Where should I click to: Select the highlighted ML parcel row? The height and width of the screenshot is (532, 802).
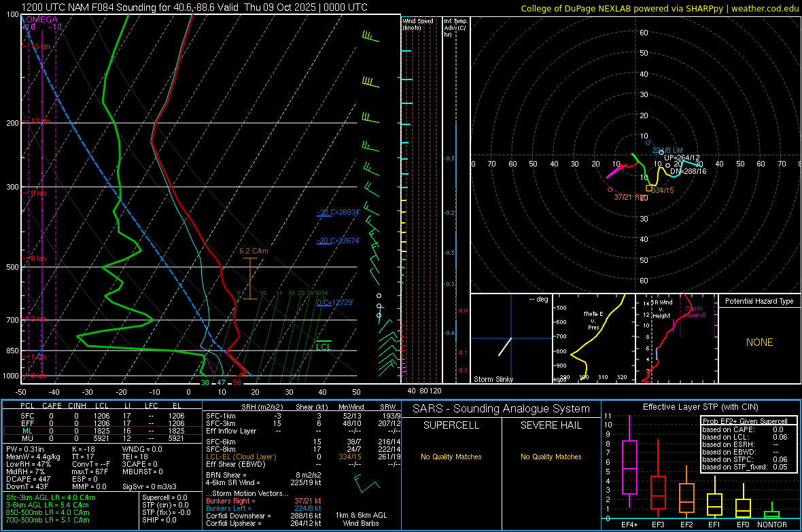103,431
